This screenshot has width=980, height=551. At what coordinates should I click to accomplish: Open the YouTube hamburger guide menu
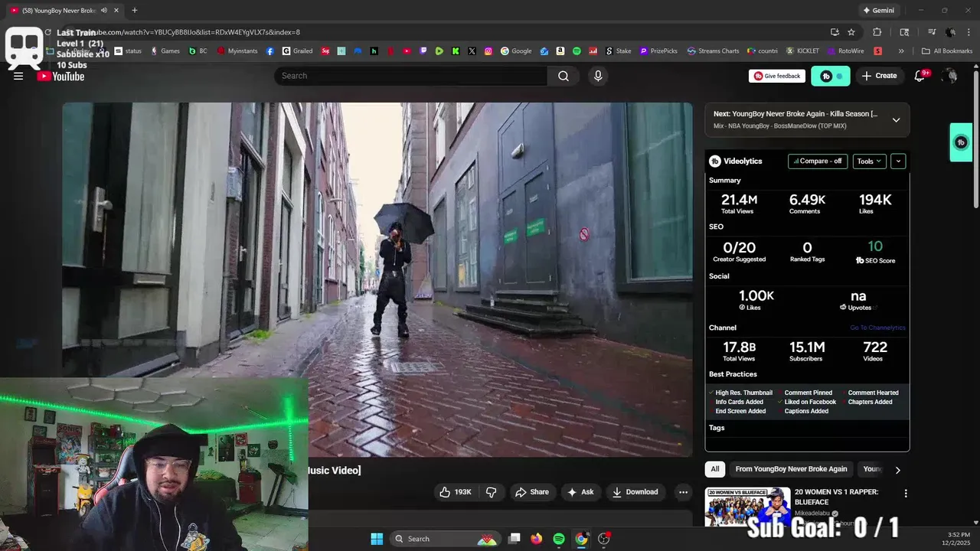click(18, 76)
